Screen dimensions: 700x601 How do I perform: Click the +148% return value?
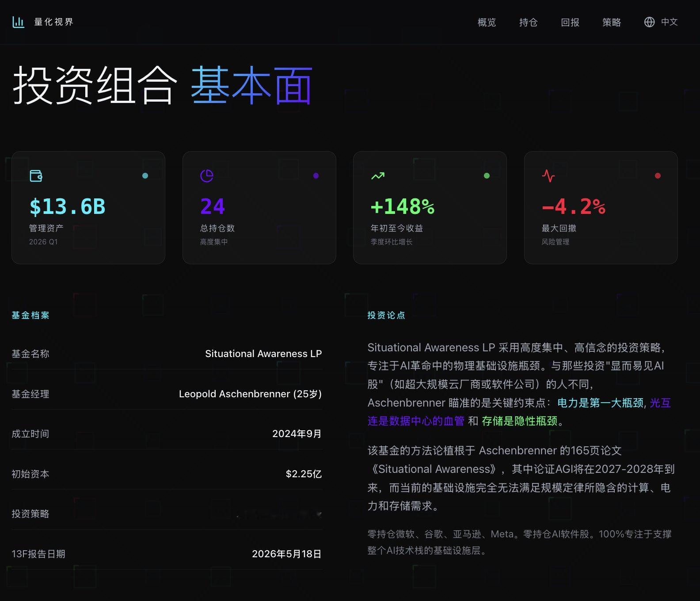click(403, 206)
